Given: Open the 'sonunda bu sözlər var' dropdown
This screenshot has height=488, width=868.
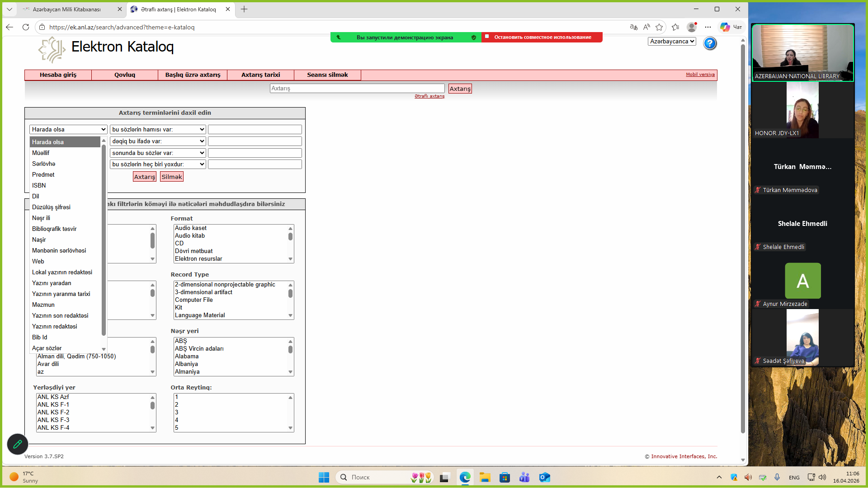Looking at the screenshot, I should (x=158, y=153).
